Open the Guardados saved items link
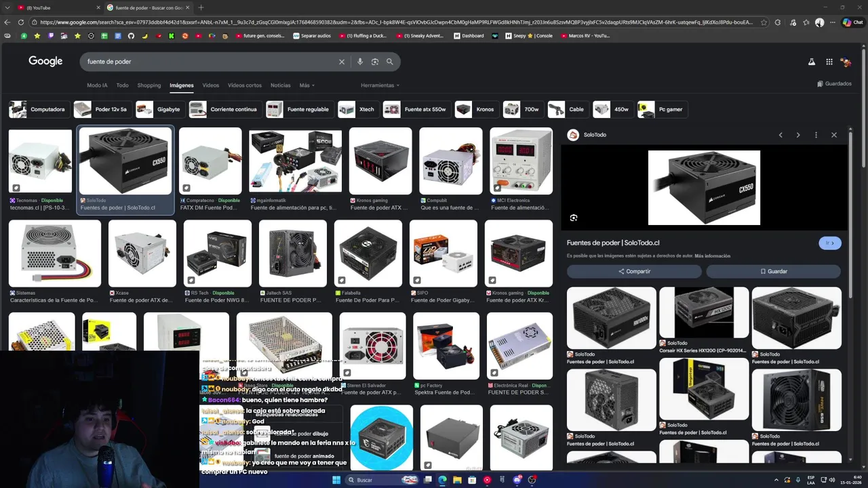Viewport: 868px width, 488px height. point(834,83)
